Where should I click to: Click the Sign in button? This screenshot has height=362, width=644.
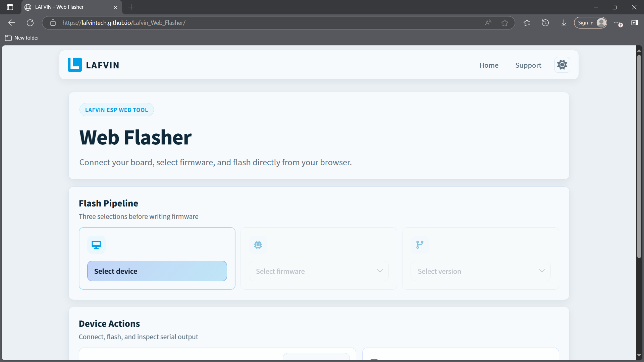tap(590, 23)
